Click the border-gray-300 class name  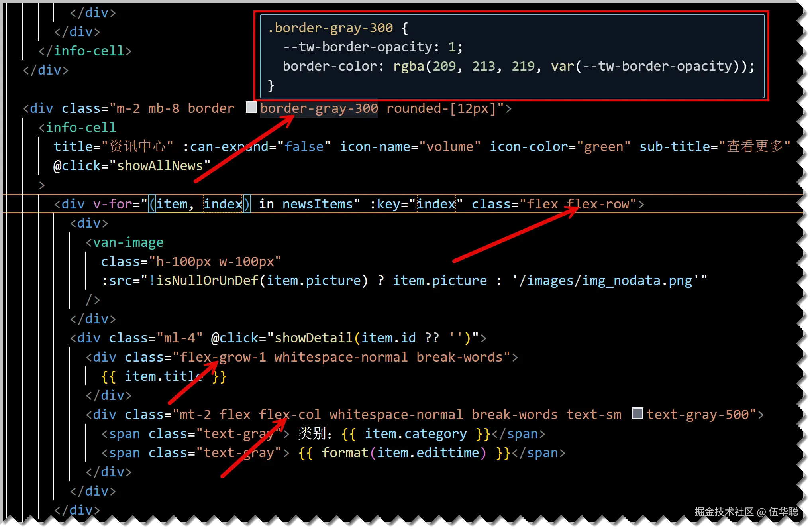pyautogui.click(x=319, y=108)
